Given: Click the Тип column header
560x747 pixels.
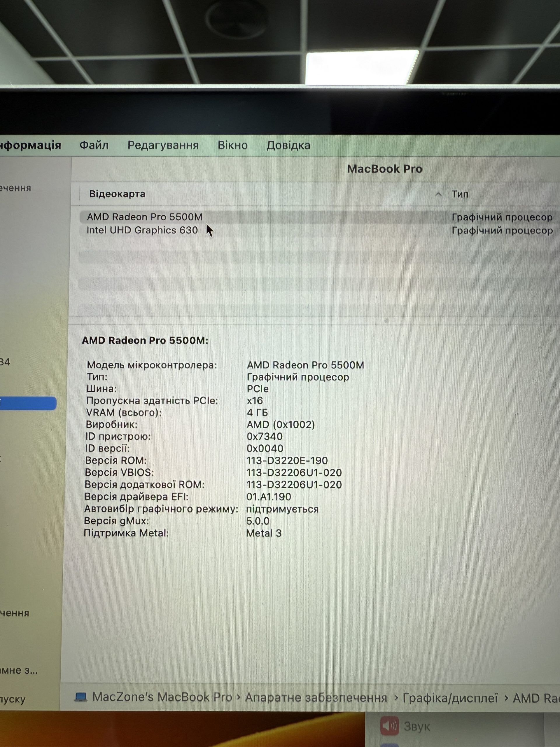Looking at the screenshot, I should [x=460, y=194].
